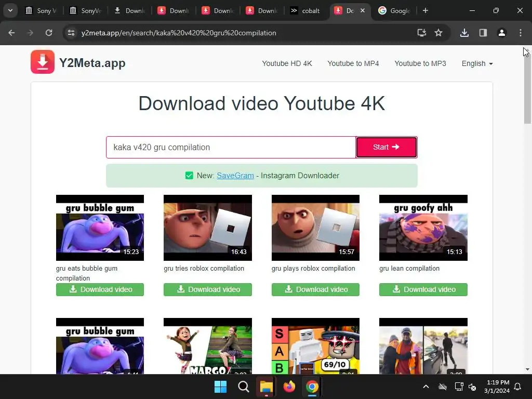Click the 'gru tries roblox compilation' title text
This screenshot has width=532, height=399.
coord(204,269)
